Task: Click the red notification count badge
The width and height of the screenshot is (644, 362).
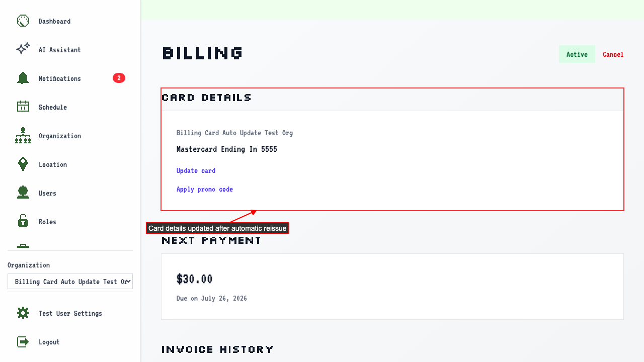Action: click(x=119, y=78)
